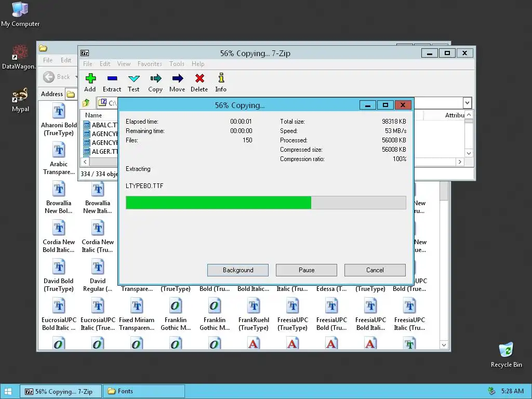Select EucrosiaUPC Bold Italic font icon
The width and height of the screenshot is (532, 399).
pos(59,315)
